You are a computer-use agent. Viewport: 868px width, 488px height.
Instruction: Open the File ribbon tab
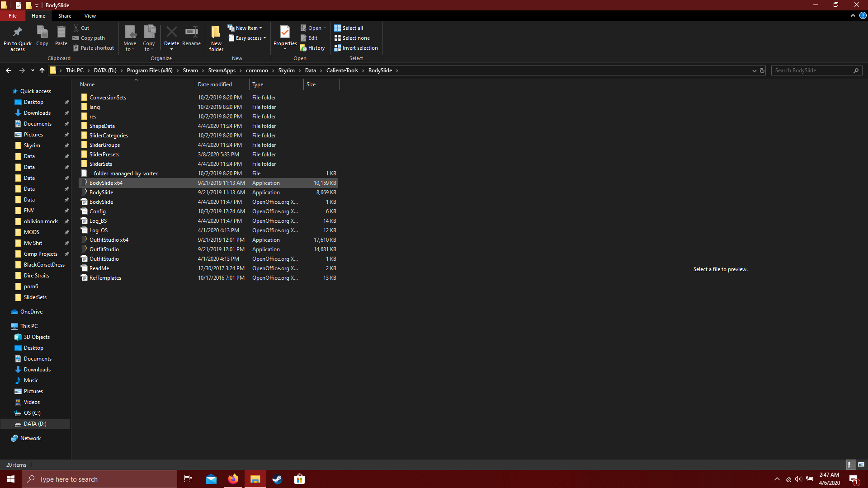coord(13,16)
